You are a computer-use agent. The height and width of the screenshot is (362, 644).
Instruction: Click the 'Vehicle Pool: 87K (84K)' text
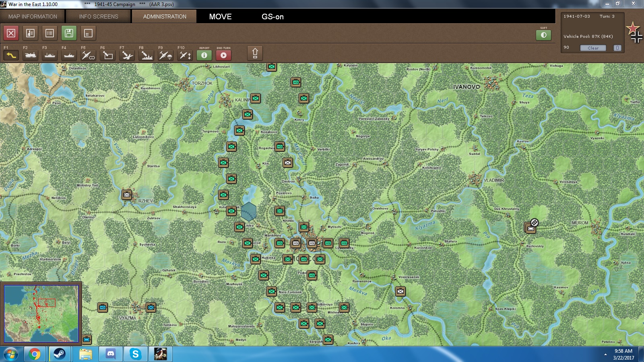point(588,36)
